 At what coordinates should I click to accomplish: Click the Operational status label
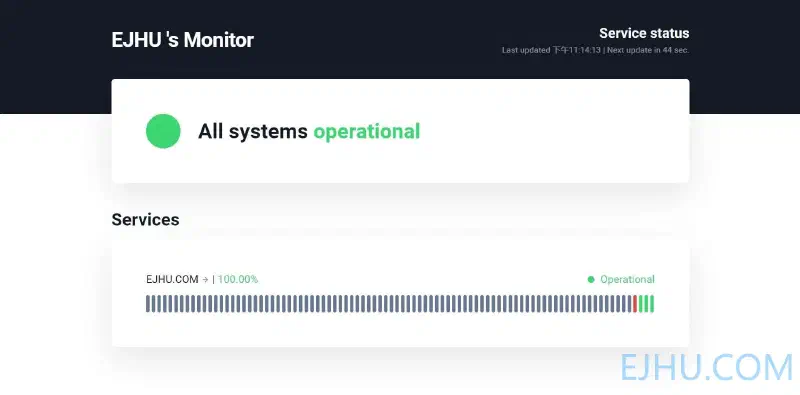click(x=627, y=279)
